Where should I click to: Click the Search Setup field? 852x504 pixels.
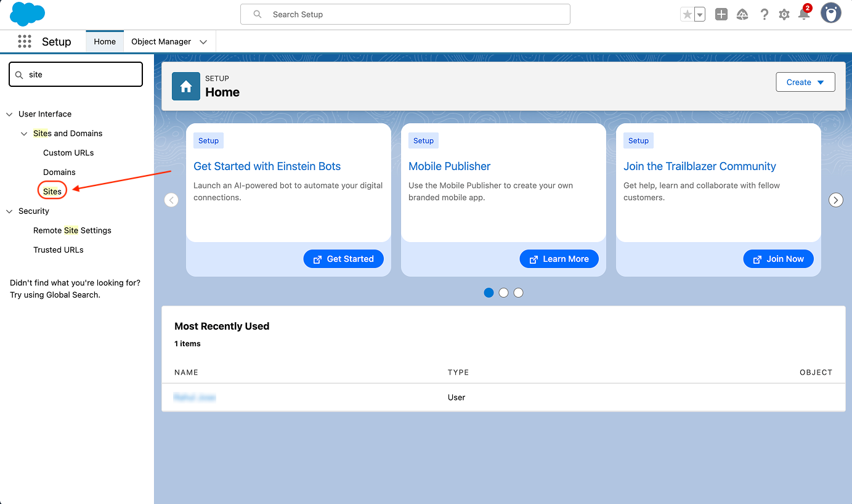click(405, 14)
